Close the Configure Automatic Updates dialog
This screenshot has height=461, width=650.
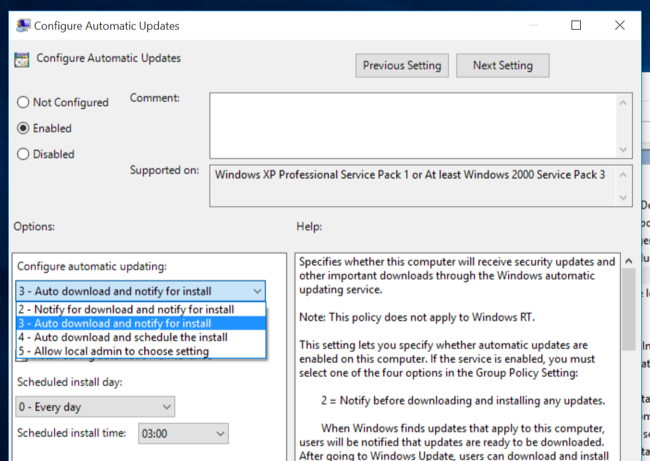click(620, 25)
